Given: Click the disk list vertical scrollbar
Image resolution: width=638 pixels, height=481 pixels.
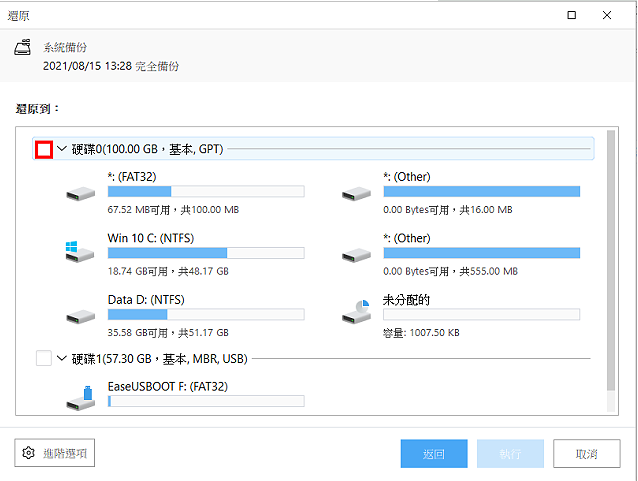Looking at the screenshot, I should click(610, 271).
